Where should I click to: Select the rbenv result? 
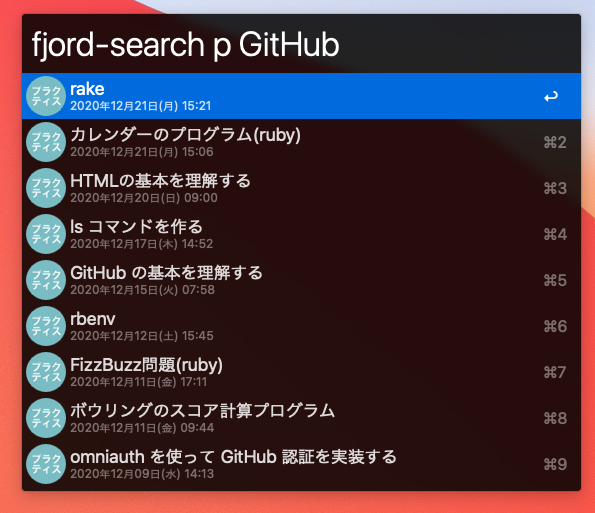tap(301, 326)
